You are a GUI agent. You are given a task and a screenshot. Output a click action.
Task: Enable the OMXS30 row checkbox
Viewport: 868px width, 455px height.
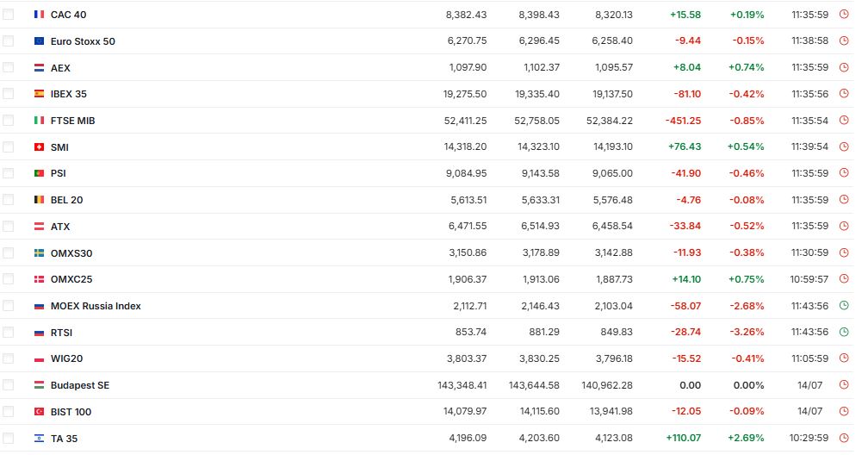9,252
